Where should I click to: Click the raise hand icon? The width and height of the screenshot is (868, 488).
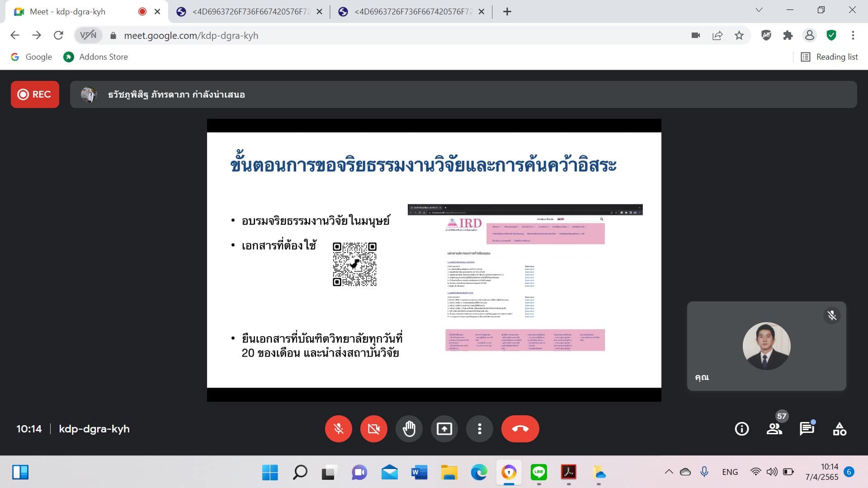(409, 428)
